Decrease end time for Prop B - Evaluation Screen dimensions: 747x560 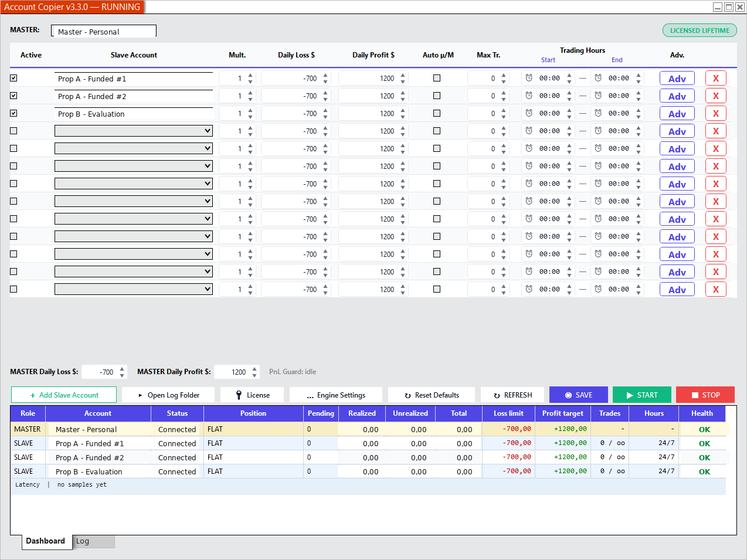(x=639, y=117)
